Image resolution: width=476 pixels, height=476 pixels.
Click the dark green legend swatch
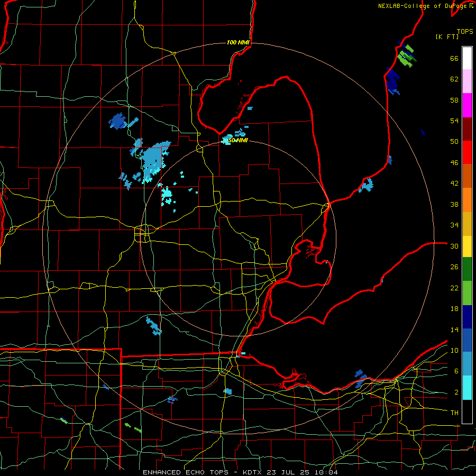[467, 269]
